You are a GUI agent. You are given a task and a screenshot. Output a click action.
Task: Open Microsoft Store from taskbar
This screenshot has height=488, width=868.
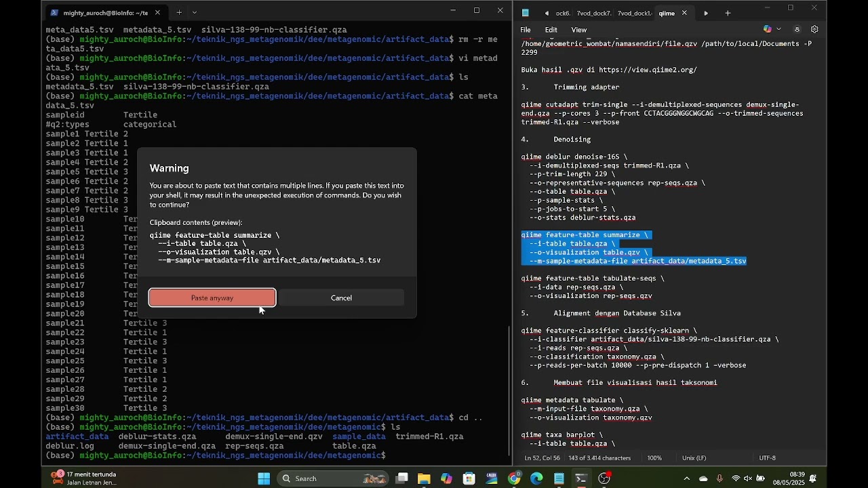pos(469,479)
